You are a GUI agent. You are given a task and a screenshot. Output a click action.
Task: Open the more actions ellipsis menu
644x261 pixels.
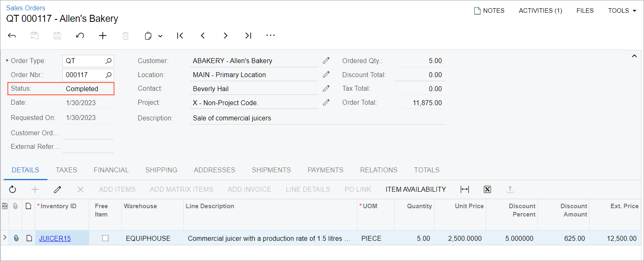pyautogui.click(x=271, y=36)
